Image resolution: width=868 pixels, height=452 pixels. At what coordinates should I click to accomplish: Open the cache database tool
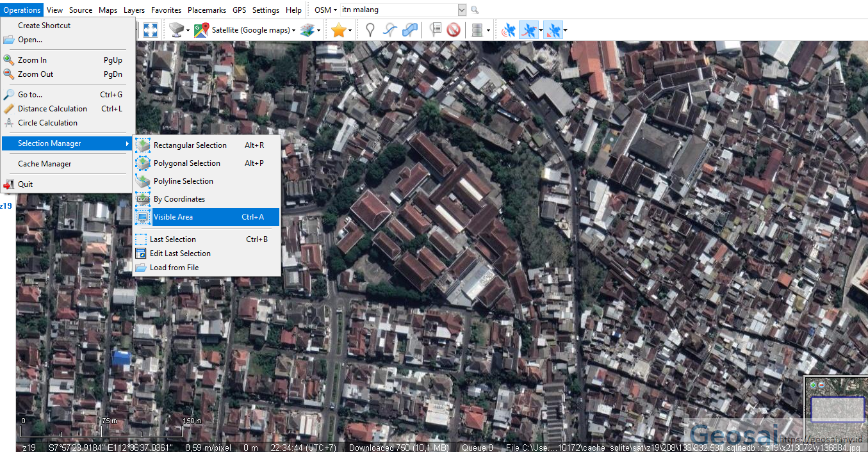477,29
